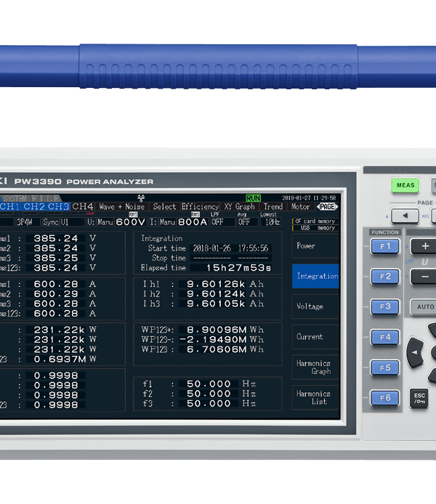Push the left cursor arrow key
Viewport: 436px width, 504px height.
(x=415, y=352)
